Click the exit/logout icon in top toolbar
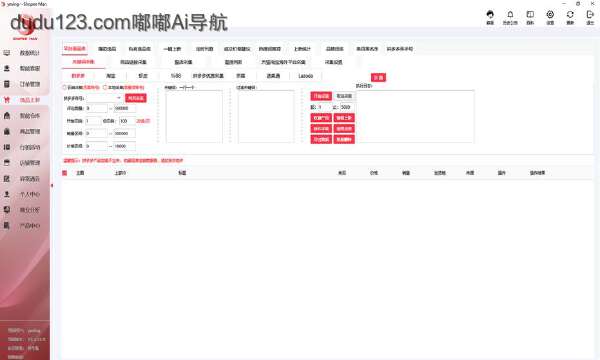This screenshot has height=360, width=600. (x=590, y=15)
